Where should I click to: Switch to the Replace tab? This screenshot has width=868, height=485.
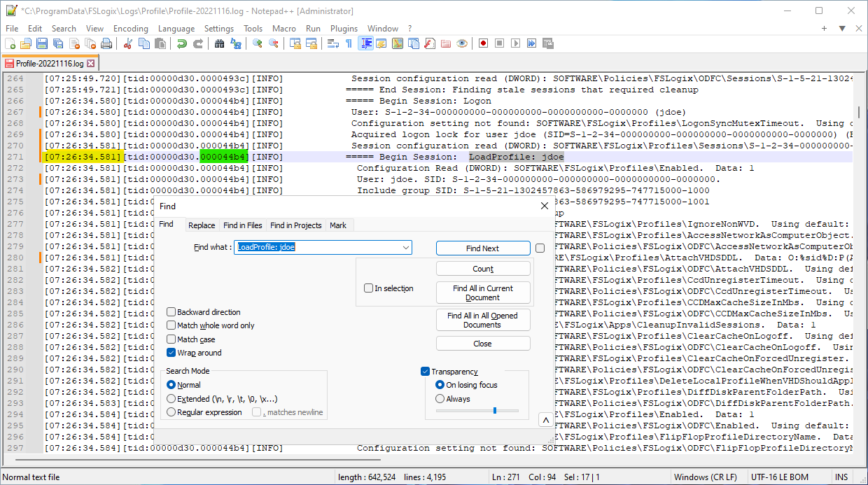click(x=202, y=225)
